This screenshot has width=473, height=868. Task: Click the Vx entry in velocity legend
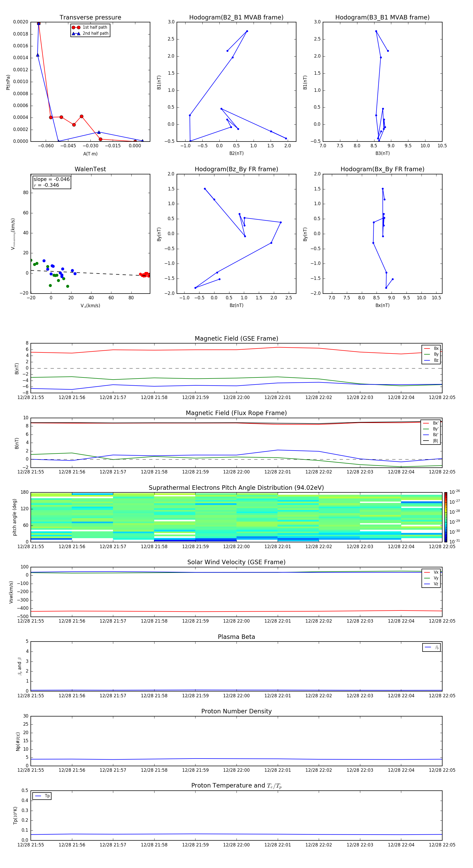[431, 572]
